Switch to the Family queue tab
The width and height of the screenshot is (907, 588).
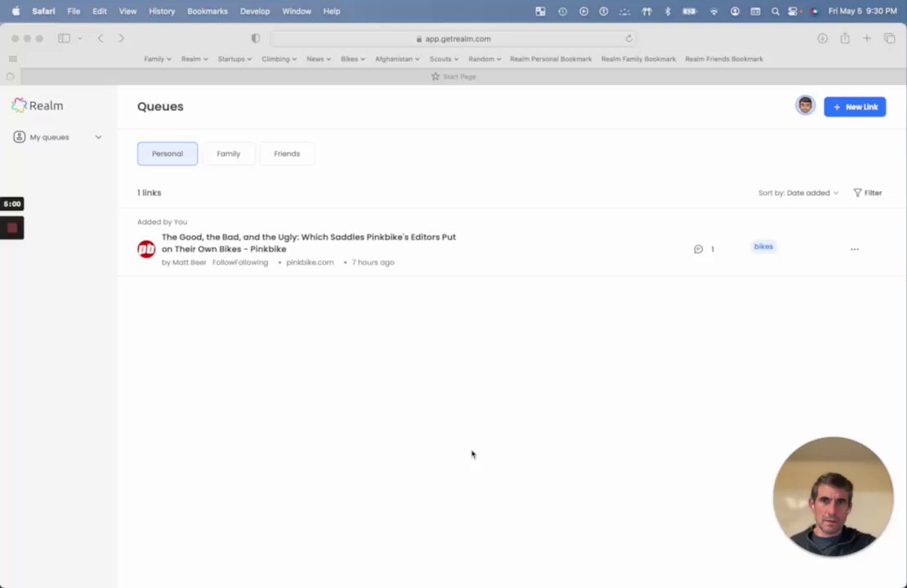click(x=228, y=154)
